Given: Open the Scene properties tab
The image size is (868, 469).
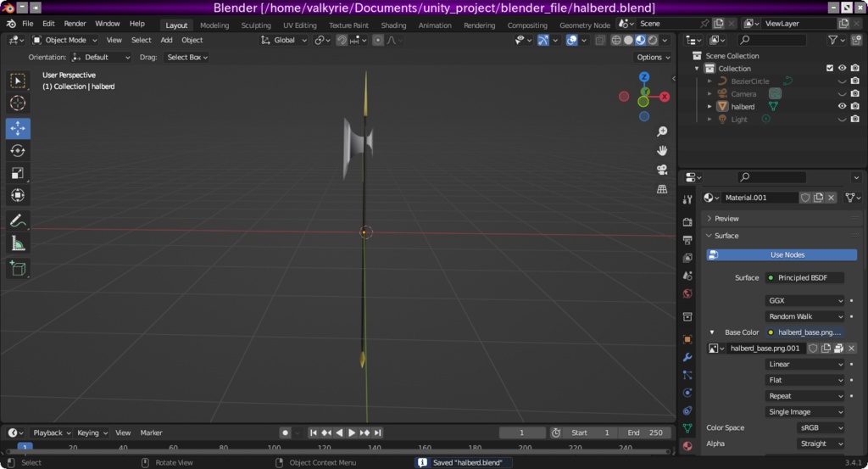Looking at the screenshot, I should pos(687,275).
